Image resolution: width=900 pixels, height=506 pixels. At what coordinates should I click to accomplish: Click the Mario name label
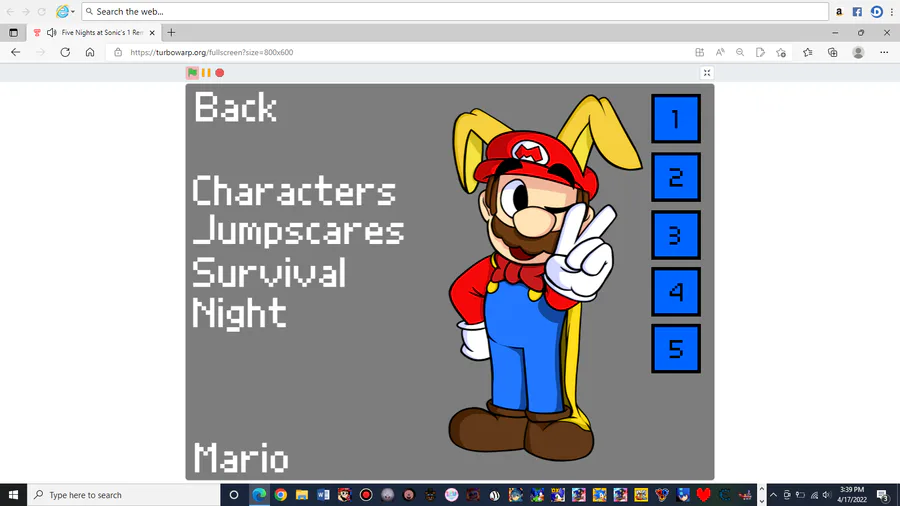(240, 458)
